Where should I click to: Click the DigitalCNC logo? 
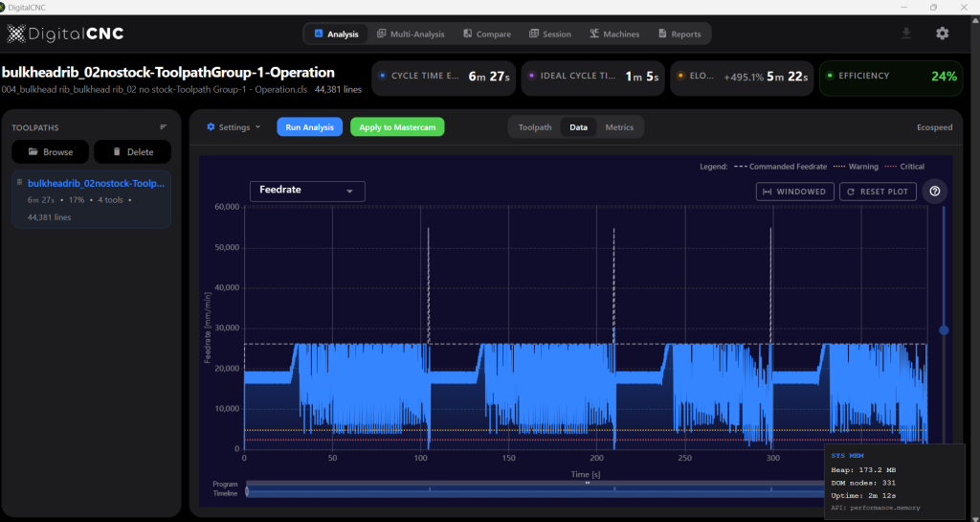(x=65, y=34)
